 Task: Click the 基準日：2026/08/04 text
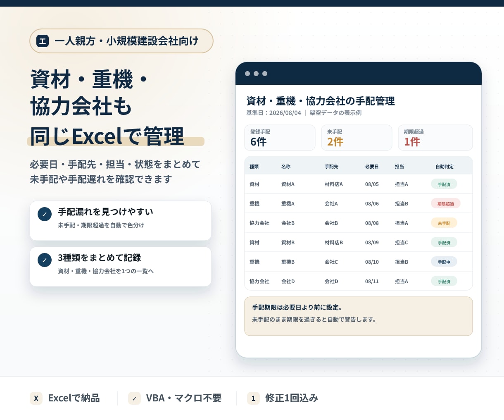coord(273,113)
